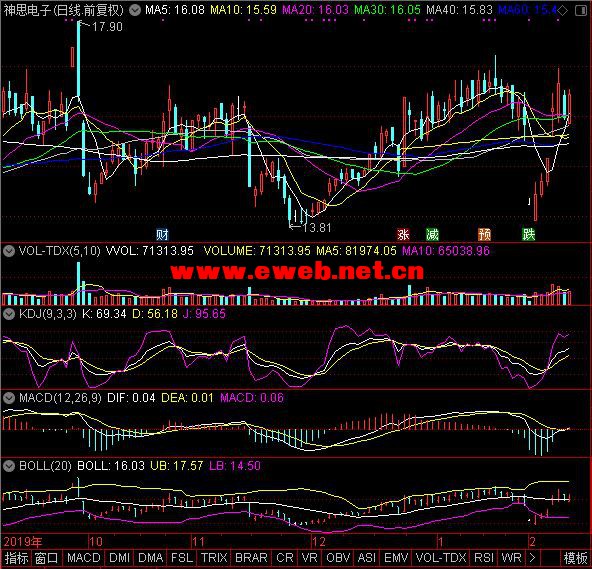
Task: Click the 指标 button
Action: pos(16,558)
